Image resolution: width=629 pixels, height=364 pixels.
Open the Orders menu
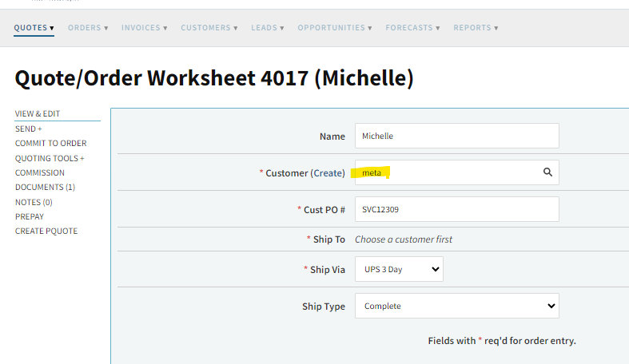88,28
